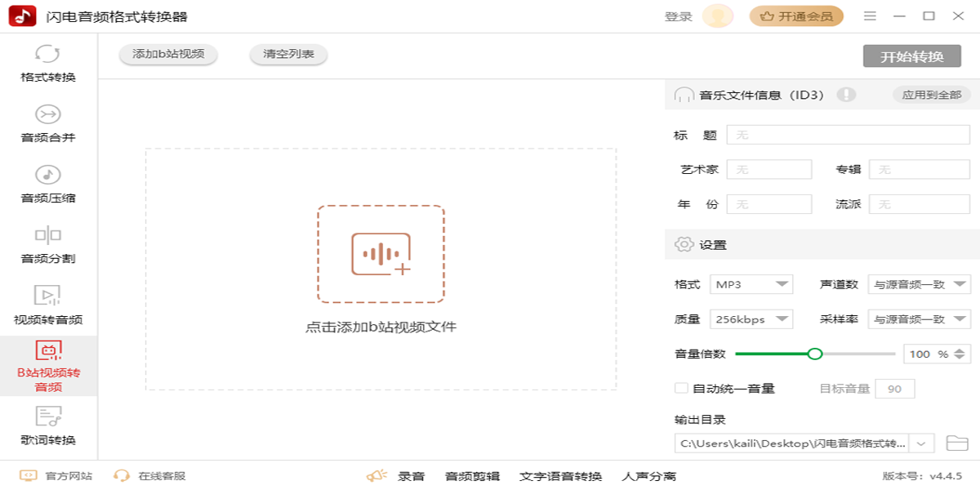Click the 流派 input field
Viewport: 980px width, 490px height.
920,204
